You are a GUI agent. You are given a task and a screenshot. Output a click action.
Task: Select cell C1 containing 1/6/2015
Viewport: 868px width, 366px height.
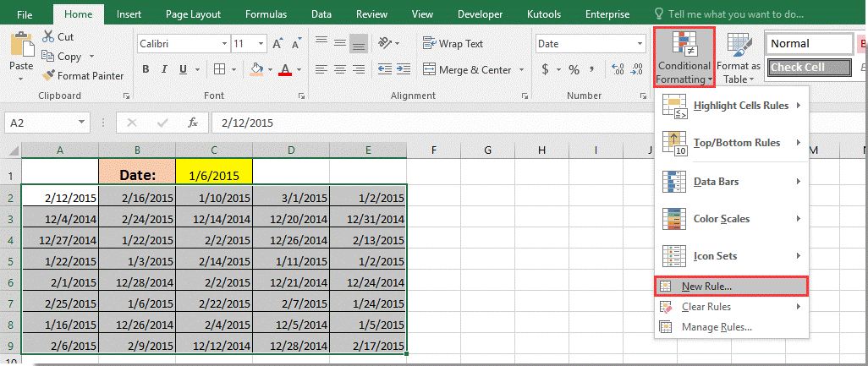coord(214,175)
